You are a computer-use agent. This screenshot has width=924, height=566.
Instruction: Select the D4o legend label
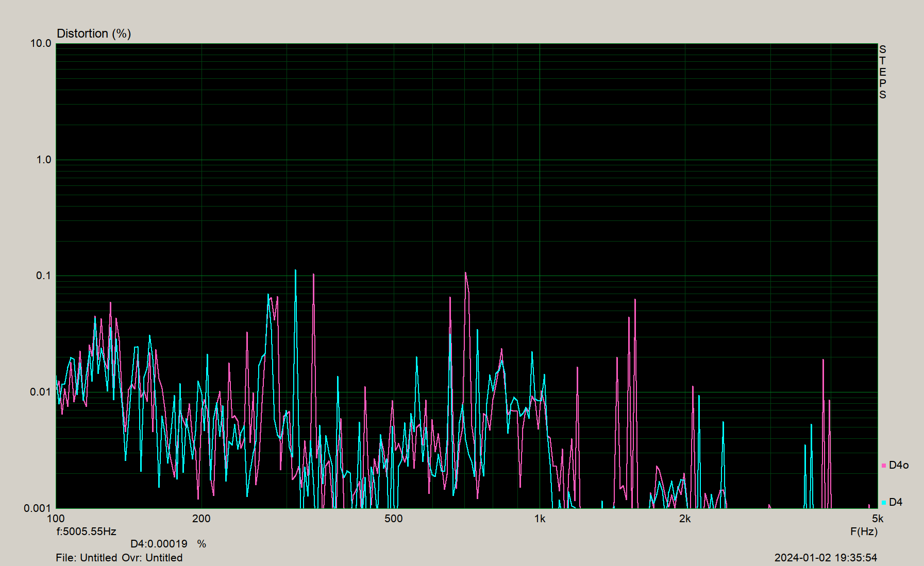coord(899,465)
